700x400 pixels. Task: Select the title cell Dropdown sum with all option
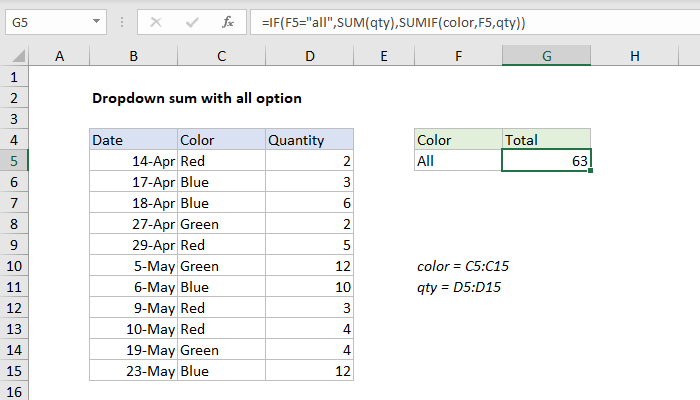[196, 98]
